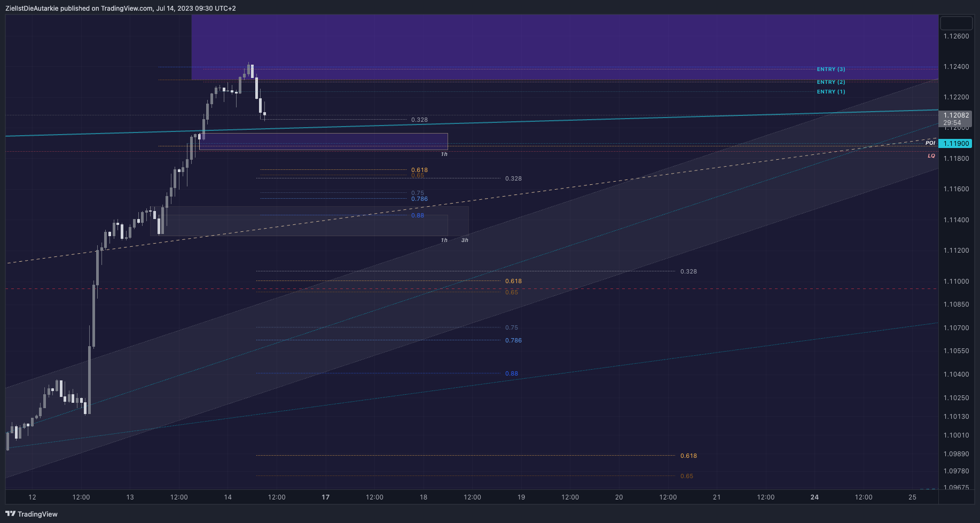Click the POI label near the price axis
This screenshot has height=523, width=980.
pyautogui.click(x=930, y=143)
